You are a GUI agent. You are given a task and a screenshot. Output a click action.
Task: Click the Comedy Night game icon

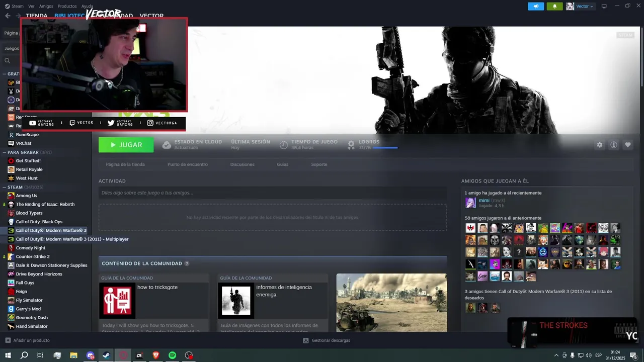point(11,248)
